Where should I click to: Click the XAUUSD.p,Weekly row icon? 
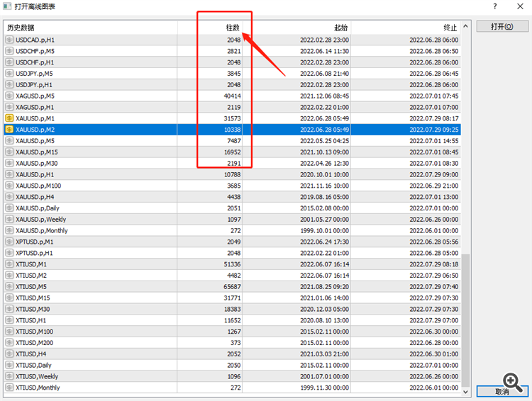point(9,219)
